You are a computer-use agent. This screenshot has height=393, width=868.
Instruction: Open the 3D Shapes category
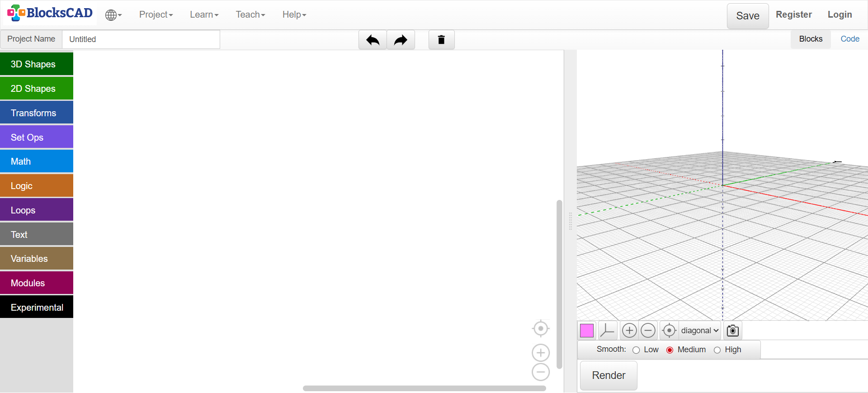point(37,64)
